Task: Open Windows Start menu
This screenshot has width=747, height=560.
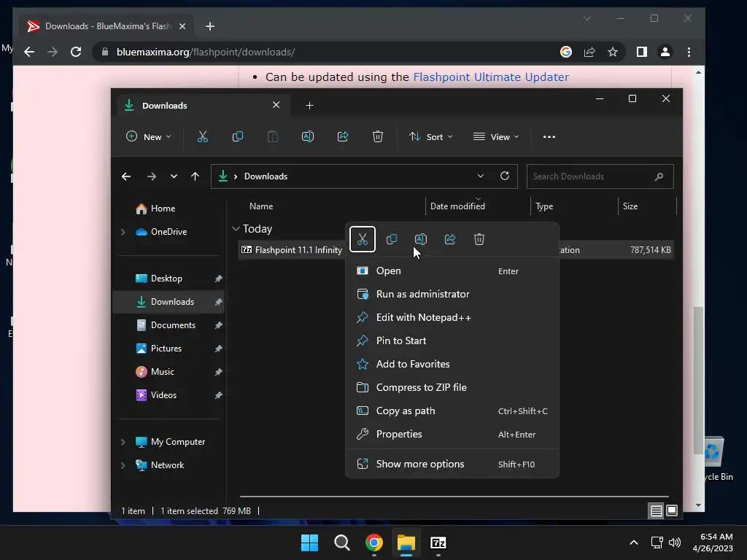Action: (309, 542)
